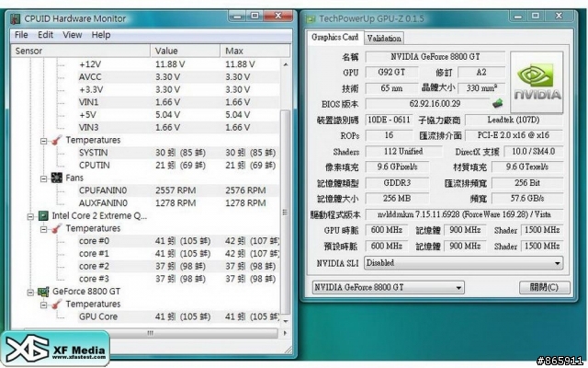Viewport: 588px width, 368px height.
Task: Click the GDDR3 memory type field
Action: click(397, 183)
